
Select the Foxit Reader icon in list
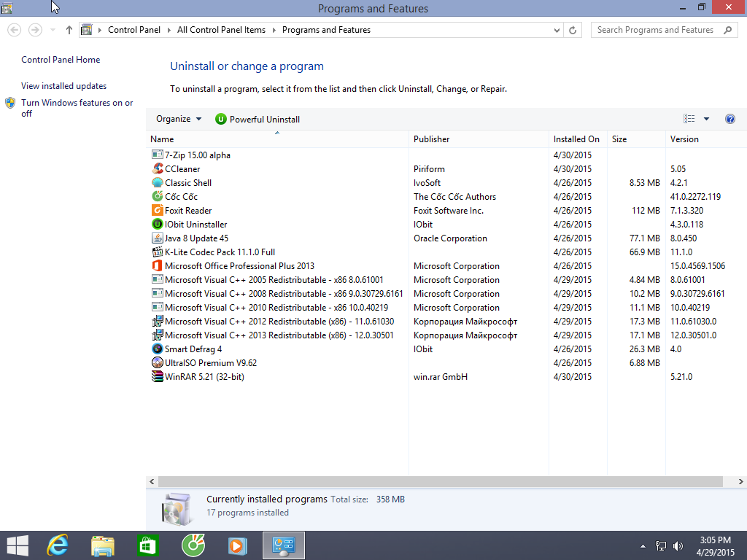coord(157,211)
